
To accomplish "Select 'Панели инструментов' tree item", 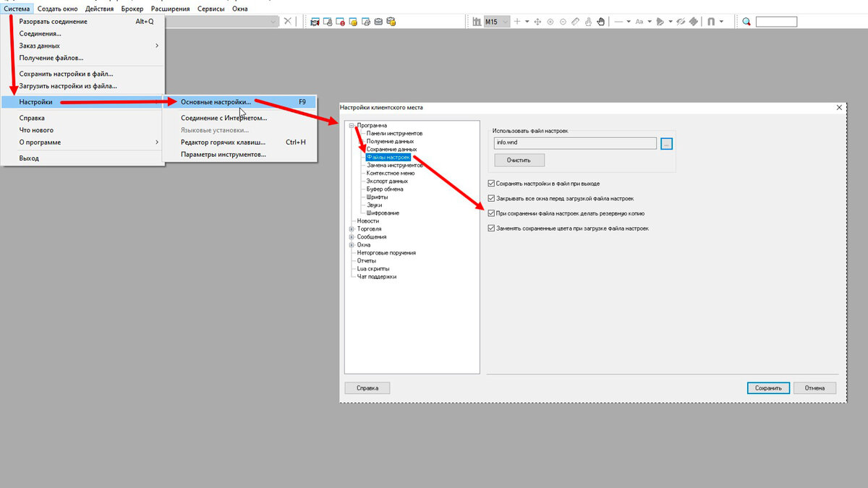I will click(x=394, y=134).
